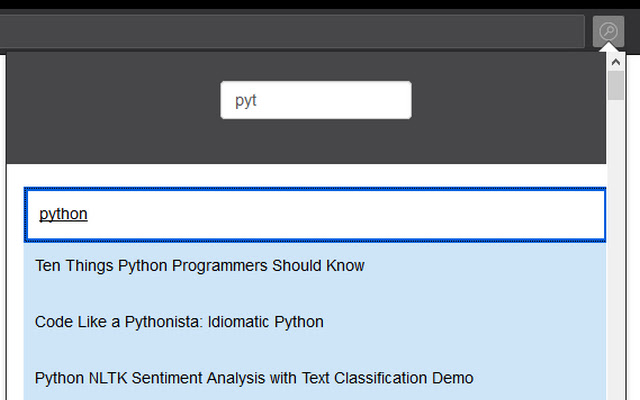Screen dimensions: 640x400
Task: Click the black title bar strip at top
Action: tap(320, 4)
